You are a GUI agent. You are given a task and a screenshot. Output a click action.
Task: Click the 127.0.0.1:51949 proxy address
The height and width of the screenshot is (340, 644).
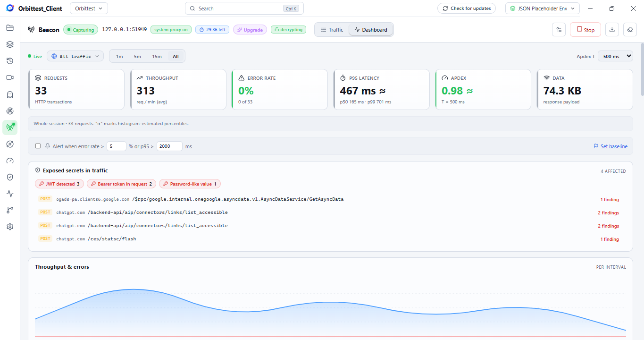tap(124, 30)
